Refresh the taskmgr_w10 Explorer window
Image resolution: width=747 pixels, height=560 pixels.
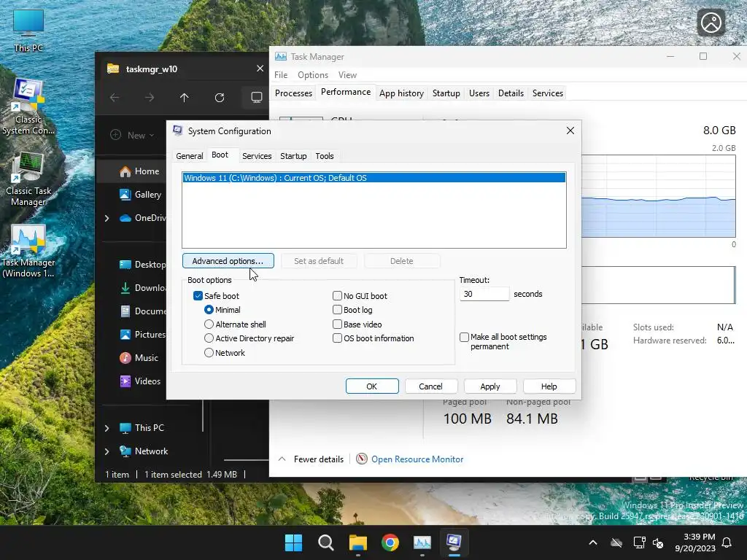(x=220, y=98)
